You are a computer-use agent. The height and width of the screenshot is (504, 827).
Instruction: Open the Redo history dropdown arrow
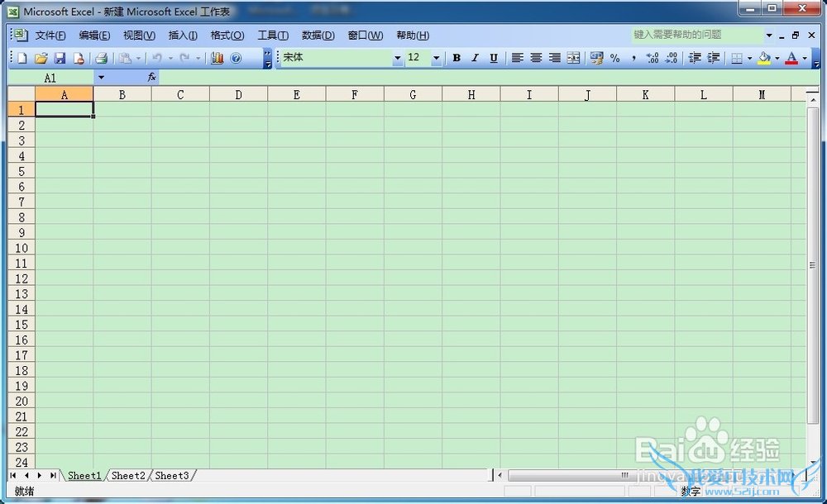pyautogui.click(x=198, y=58)
